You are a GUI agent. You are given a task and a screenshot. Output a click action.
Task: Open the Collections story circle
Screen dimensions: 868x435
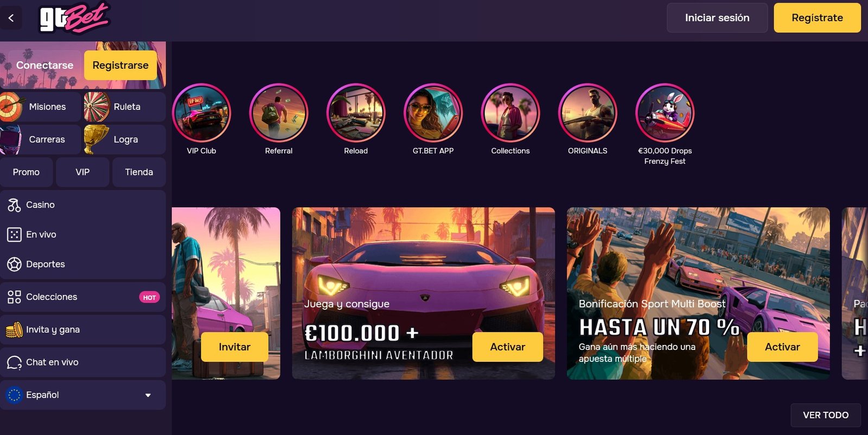[510, 113]
